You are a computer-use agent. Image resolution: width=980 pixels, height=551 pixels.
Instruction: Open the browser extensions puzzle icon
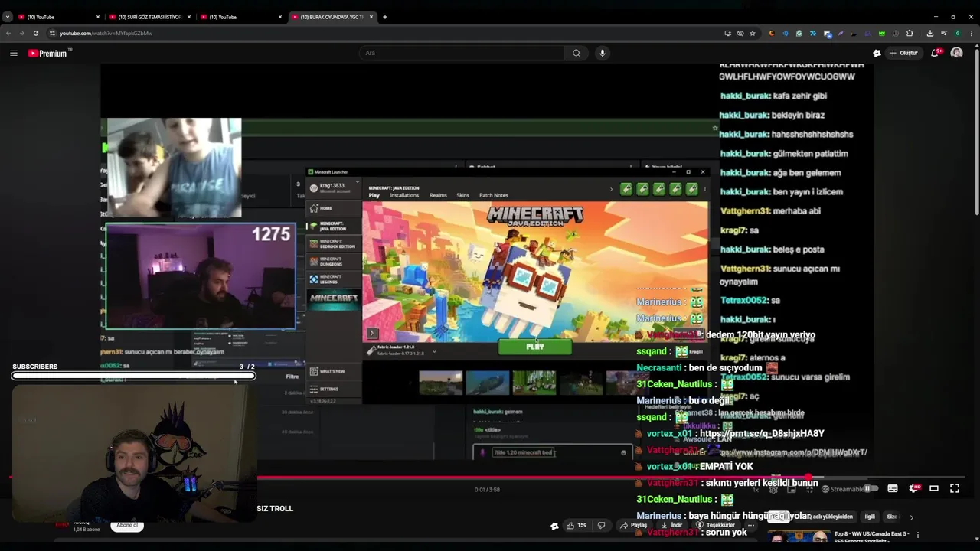coord(910,33)
